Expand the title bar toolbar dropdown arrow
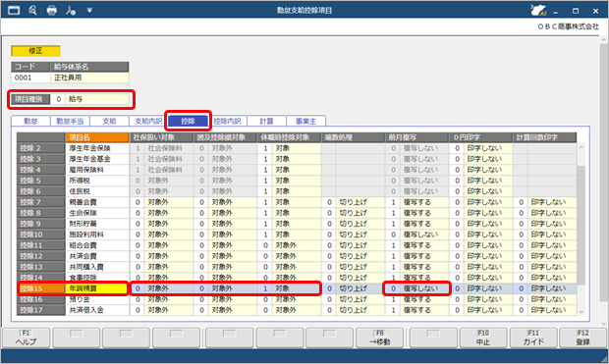 [89, 10]
